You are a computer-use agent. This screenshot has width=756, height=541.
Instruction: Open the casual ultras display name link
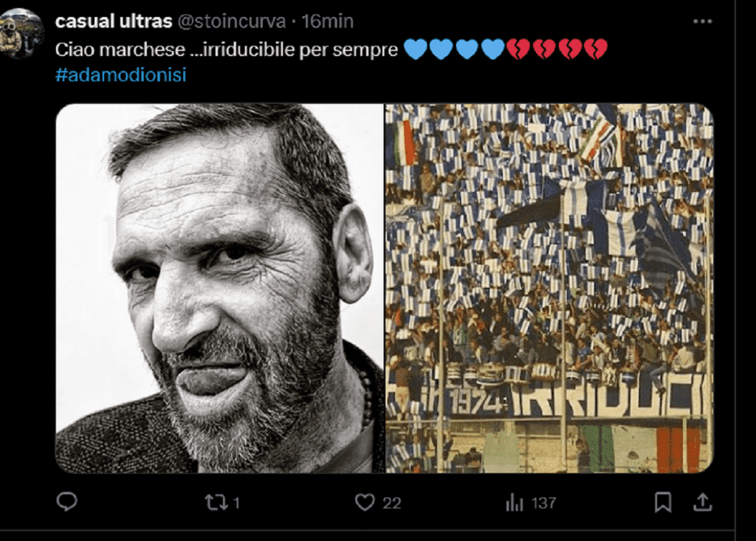coord(114,21)
